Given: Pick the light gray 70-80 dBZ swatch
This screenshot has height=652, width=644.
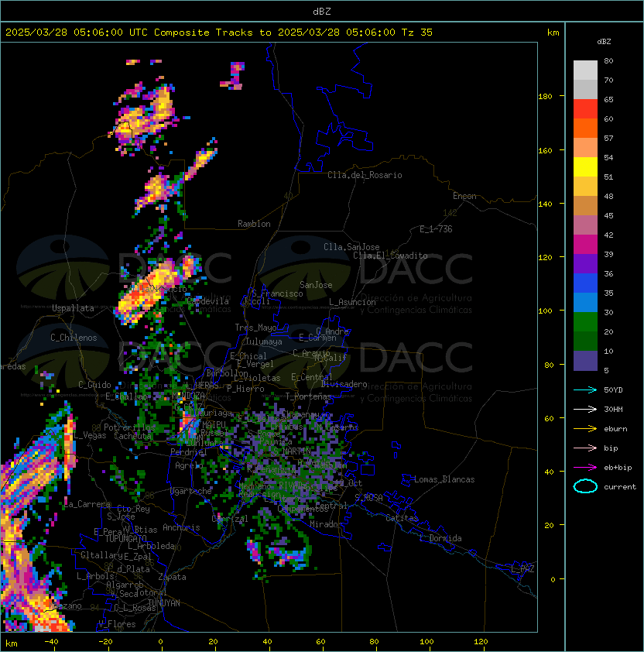Looking at the screenshot, I should [585, 70].
